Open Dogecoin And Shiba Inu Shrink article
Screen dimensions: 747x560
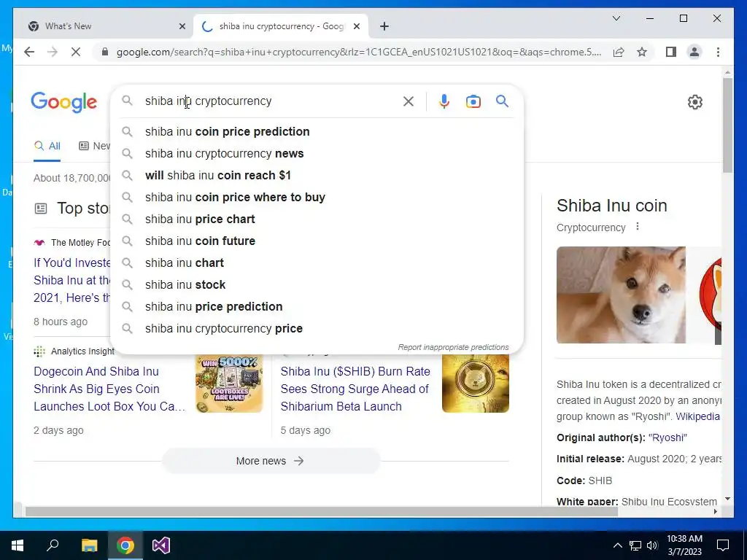point(109,389)
